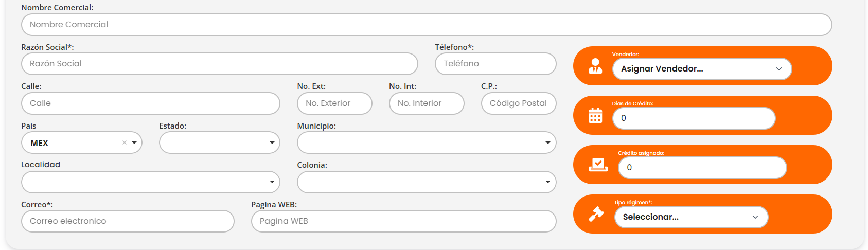This screenshot has height=250, width=868.
Task: Click the vendor person icon
Action: click(595, 66)
